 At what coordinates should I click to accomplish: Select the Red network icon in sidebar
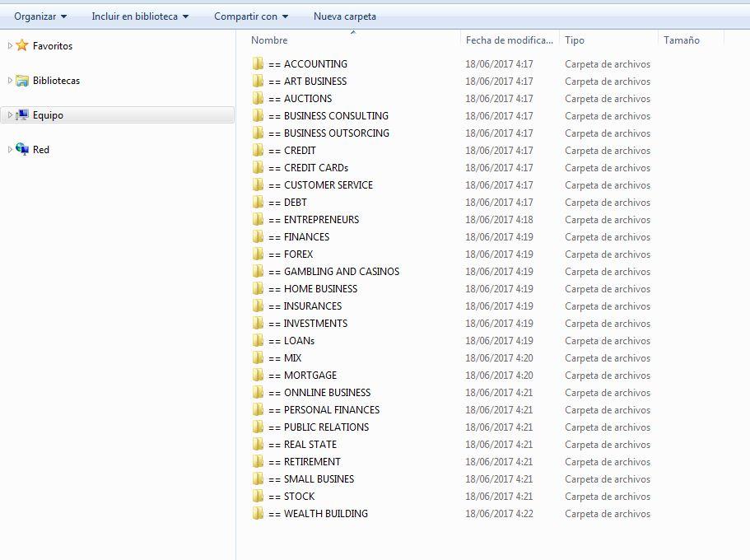tap(25, 150)
